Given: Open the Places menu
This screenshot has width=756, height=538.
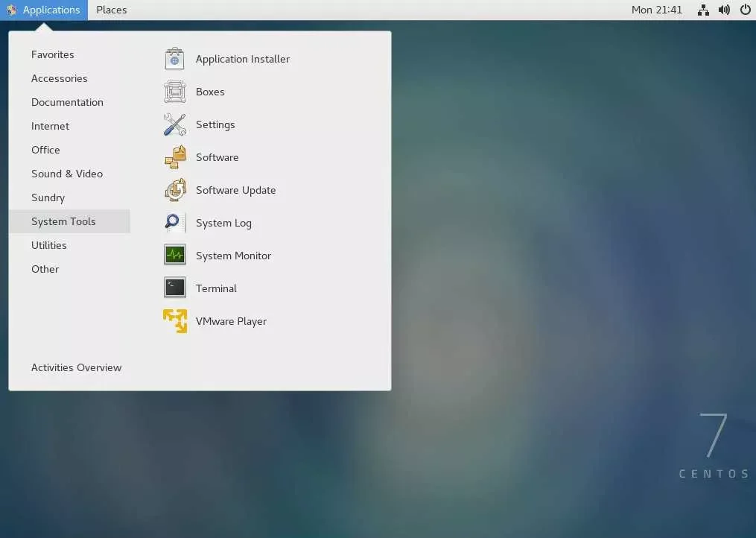Looking at the screenshot, I should [112, 10].
